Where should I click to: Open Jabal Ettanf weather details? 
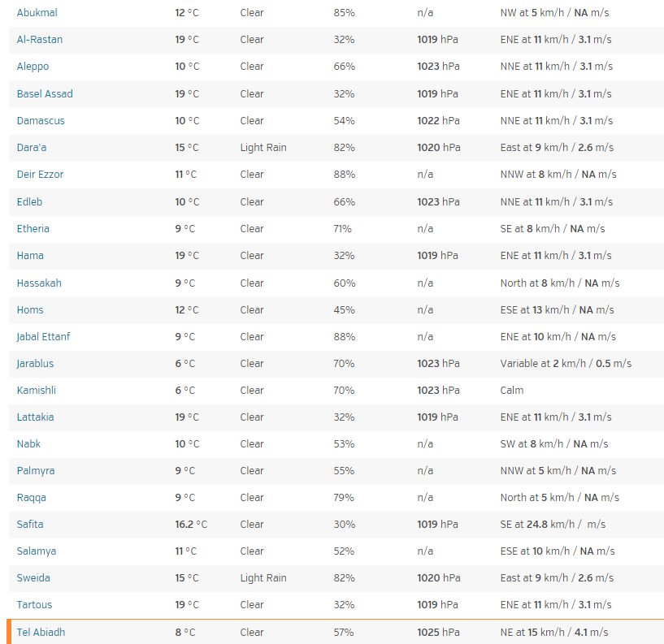tap(43, 337)
